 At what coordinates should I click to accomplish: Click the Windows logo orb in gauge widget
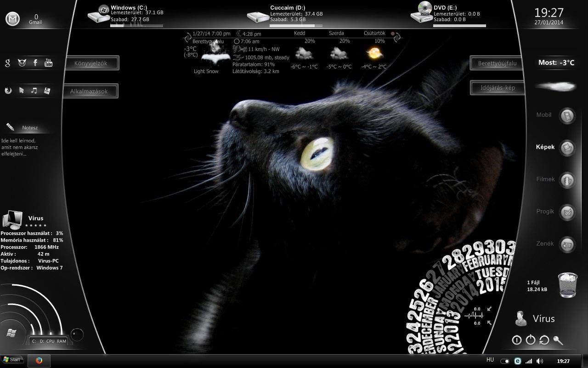click(11, 333)
